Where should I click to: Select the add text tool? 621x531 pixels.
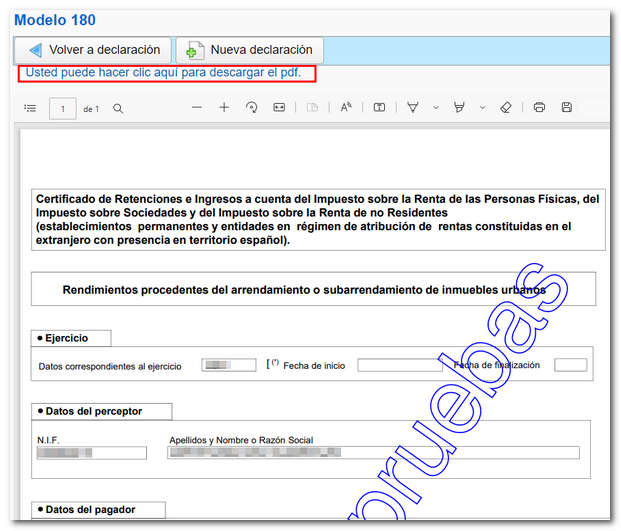(x=379, y=108)
